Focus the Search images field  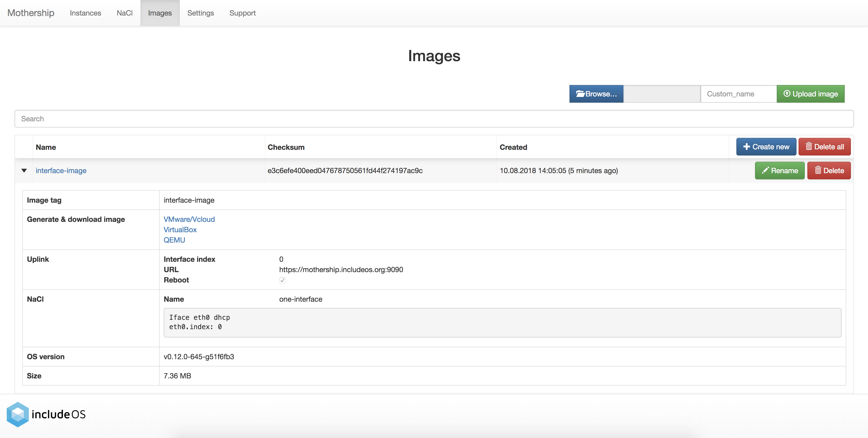434,119
